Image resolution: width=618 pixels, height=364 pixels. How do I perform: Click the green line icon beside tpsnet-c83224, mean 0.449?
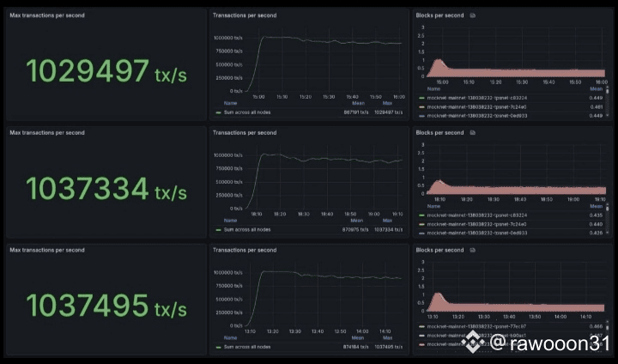pyautogui.click(x=421, y=98)
